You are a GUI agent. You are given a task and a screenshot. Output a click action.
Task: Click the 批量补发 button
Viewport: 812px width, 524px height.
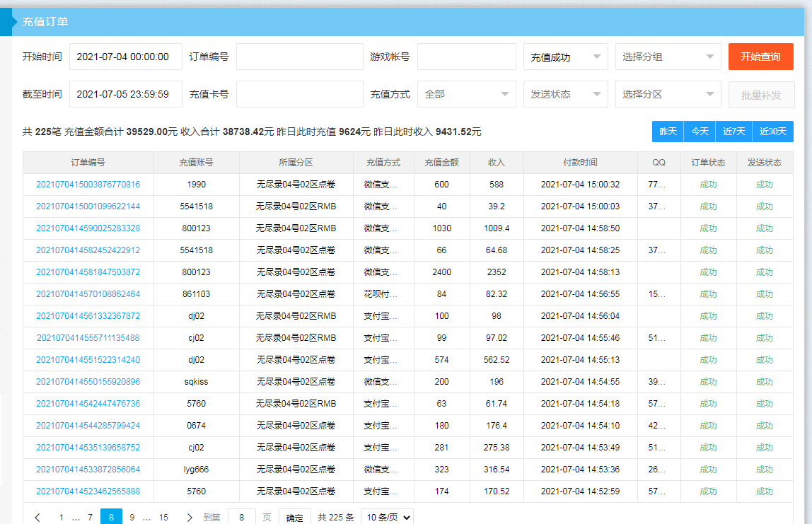click(x=761, y=95)
